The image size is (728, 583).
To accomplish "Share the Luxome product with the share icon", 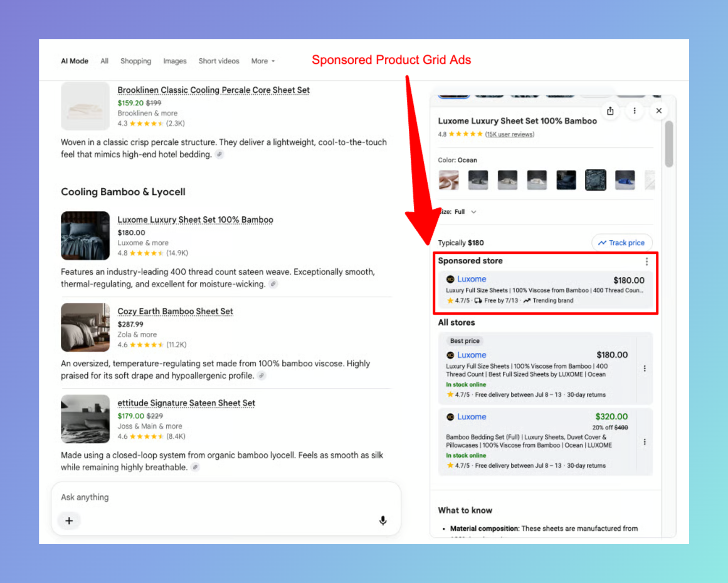I will [610, 111].
